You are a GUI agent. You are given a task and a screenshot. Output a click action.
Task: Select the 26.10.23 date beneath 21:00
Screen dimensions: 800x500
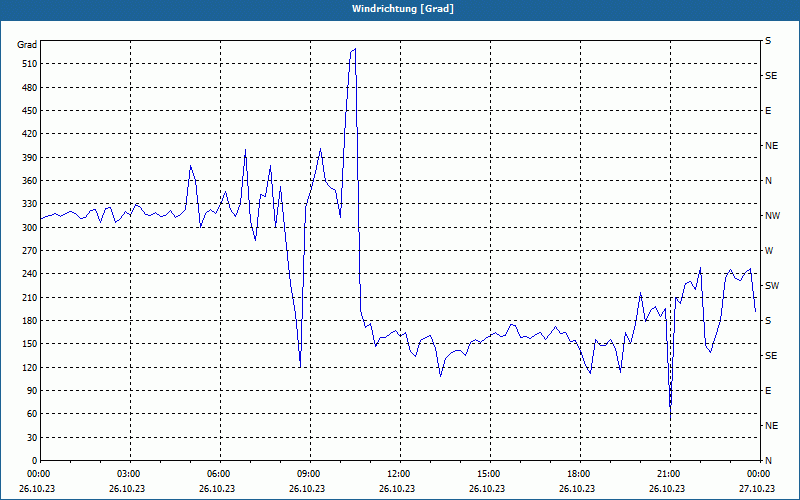[667, 489]
